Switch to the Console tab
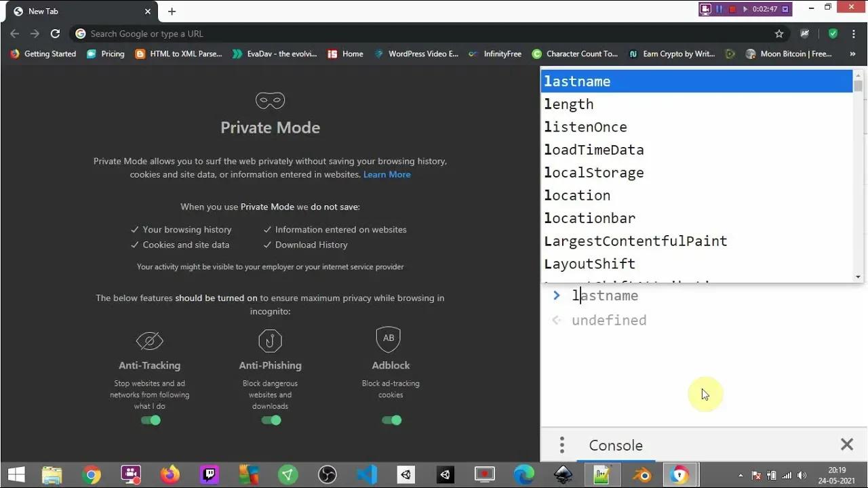This screenshot has height=488, width=868. click(x=616, y=445)
